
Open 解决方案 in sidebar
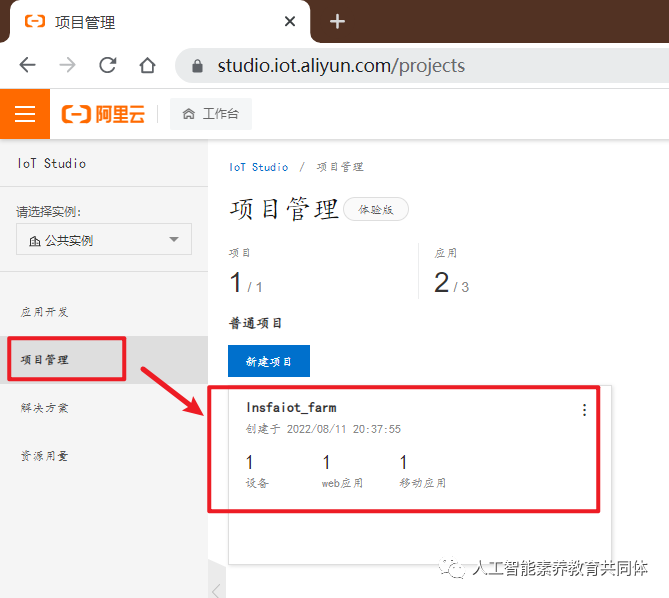pos(44,408)
